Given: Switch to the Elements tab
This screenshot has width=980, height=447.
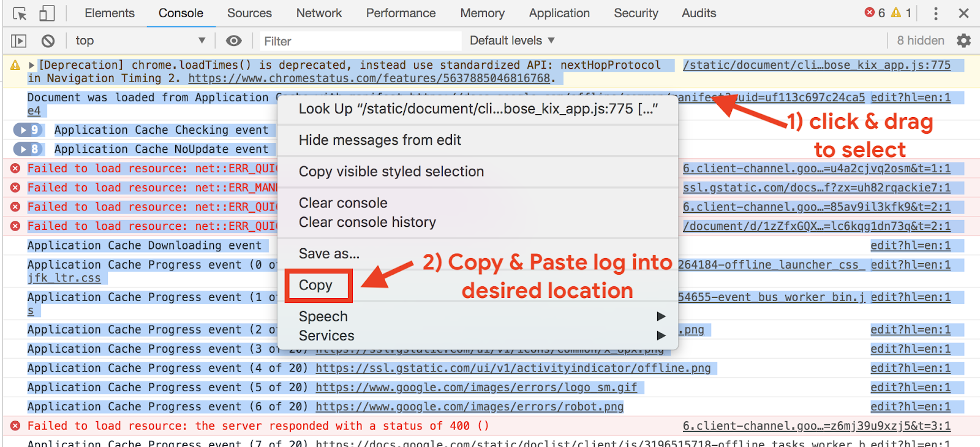Looking at the screenshot, I should (x=110, y=13).
